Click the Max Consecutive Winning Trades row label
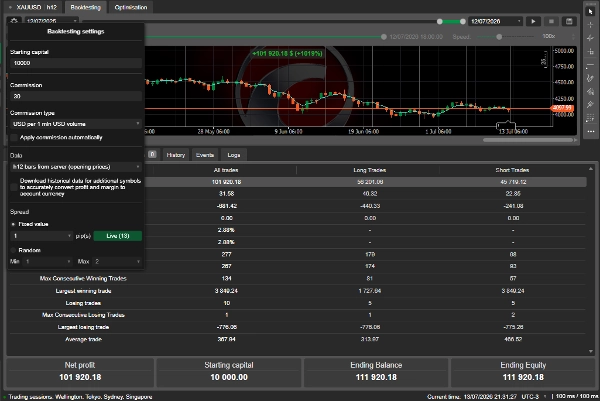600x401 pixels. click(x=83, y=279)
